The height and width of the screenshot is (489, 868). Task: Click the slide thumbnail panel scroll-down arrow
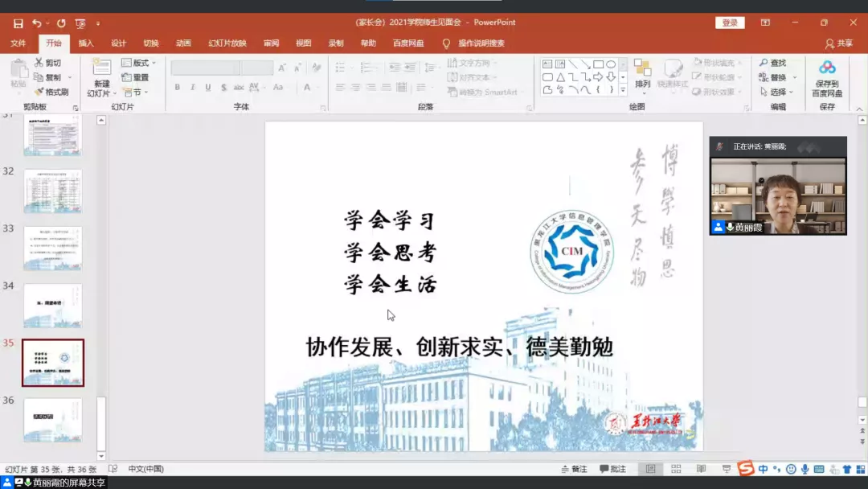(101, 456)
